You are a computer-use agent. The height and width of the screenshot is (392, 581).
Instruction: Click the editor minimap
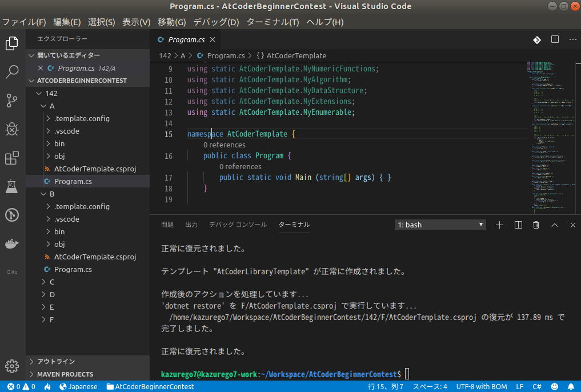point(551,138)
